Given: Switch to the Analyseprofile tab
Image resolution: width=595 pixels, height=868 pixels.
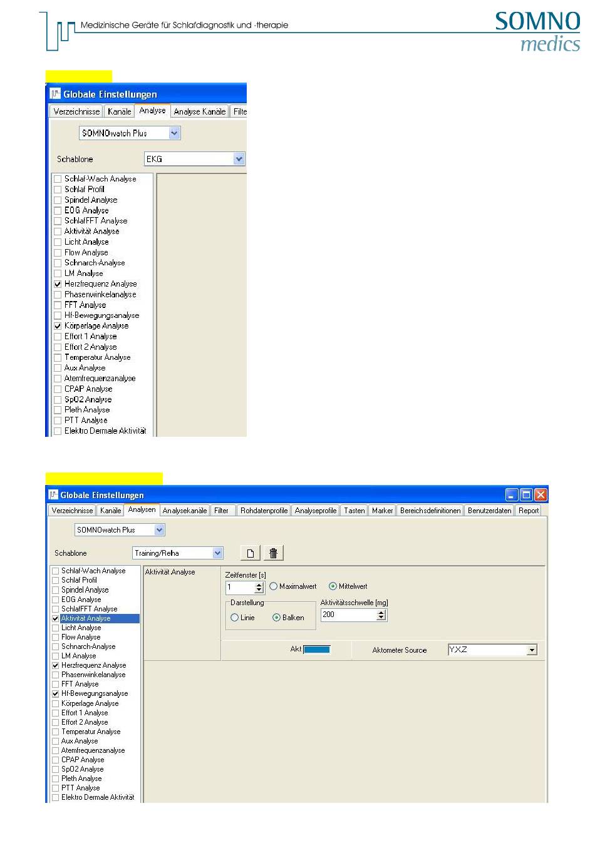Looking at the screenshot, I should click(316, 511).
